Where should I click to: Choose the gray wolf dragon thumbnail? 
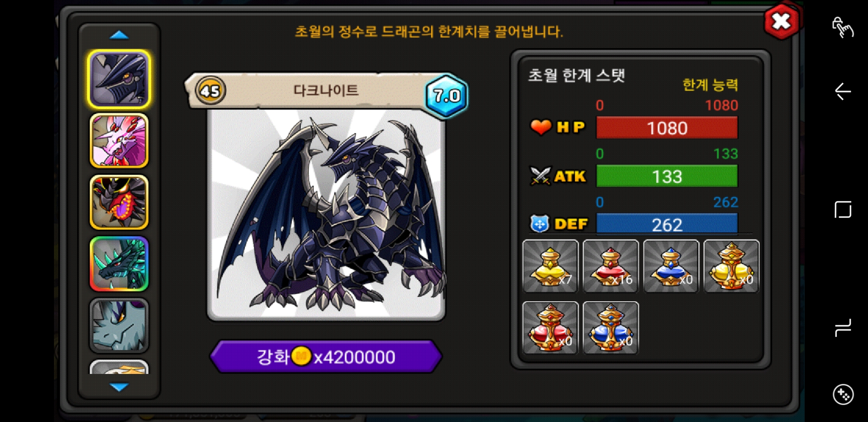pos(119,325)
